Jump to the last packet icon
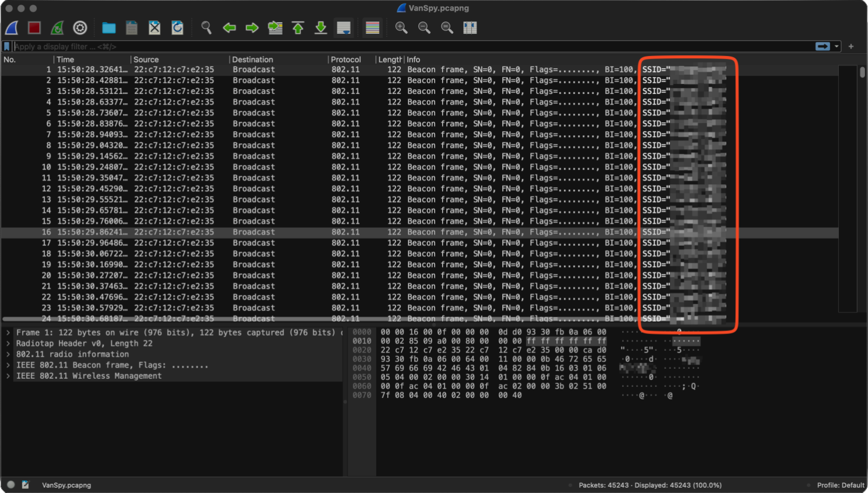The height and width of the screenshot is (493, 868). 321,27
